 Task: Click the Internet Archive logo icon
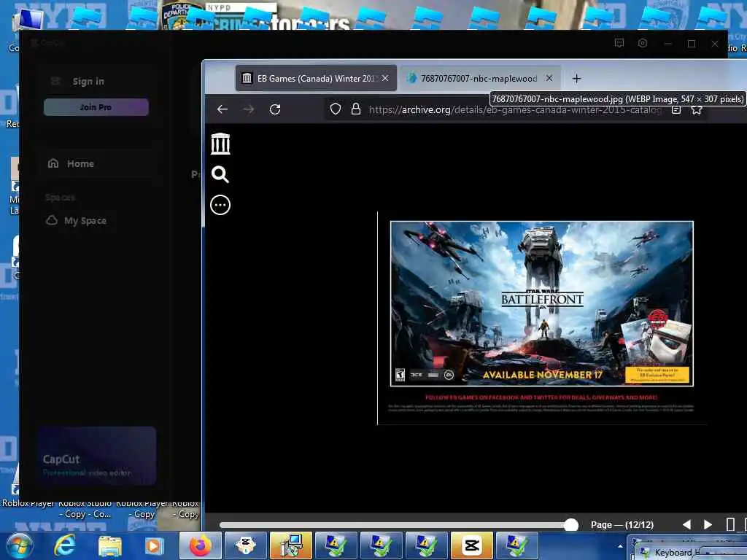tap(220, 144)
